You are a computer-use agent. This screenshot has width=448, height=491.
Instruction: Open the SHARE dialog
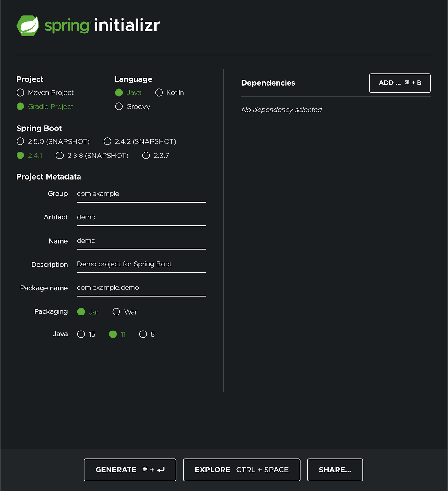pos(335,470)
